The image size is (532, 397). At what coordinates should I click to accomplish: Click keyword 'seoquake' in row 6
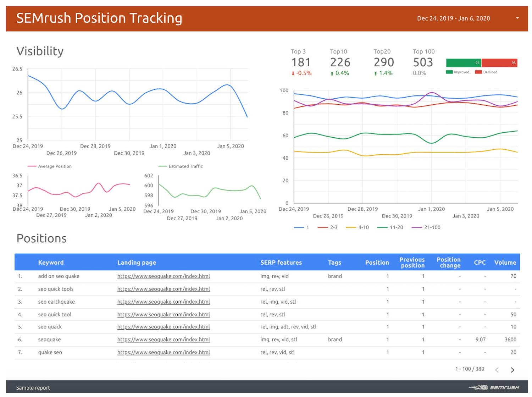click(49, 340)
